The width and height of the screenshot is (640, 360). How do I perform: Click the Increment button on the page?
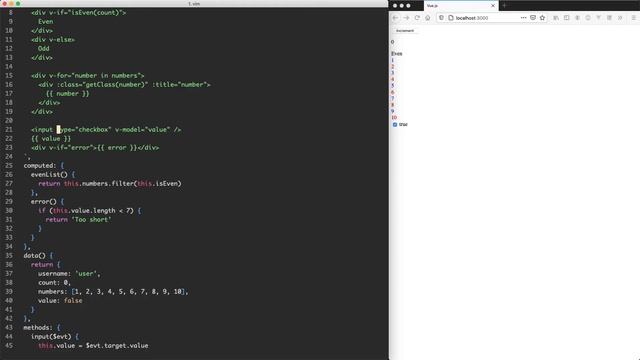(405, 31)
